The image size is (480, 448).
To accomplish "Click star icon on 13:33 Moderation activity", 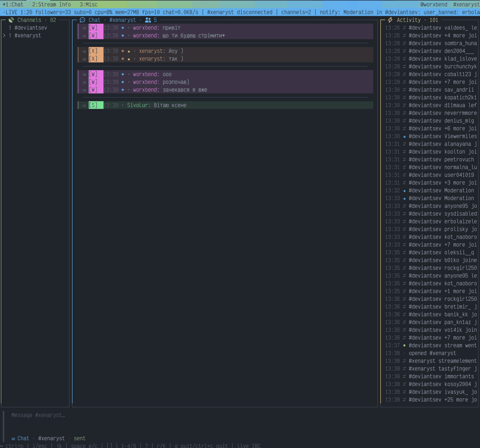I will (x=404, y=199).
